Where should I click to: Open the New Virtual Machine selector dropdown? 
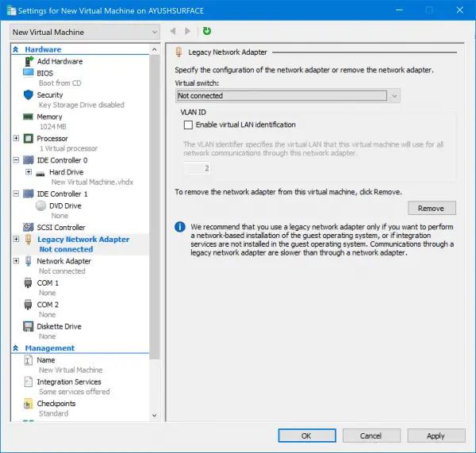click(x=85, y=32)
